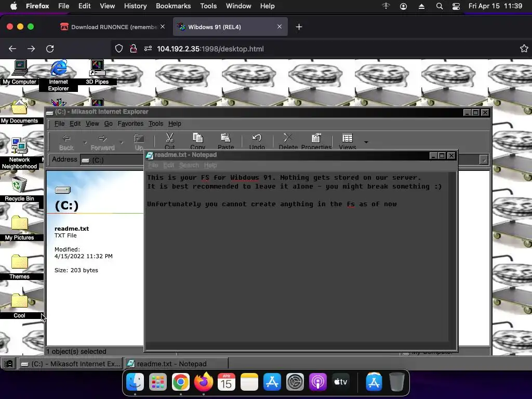Open macOS Spotlight search icon
This screenshot has height=399, width=532.
[x=440, y=6]
